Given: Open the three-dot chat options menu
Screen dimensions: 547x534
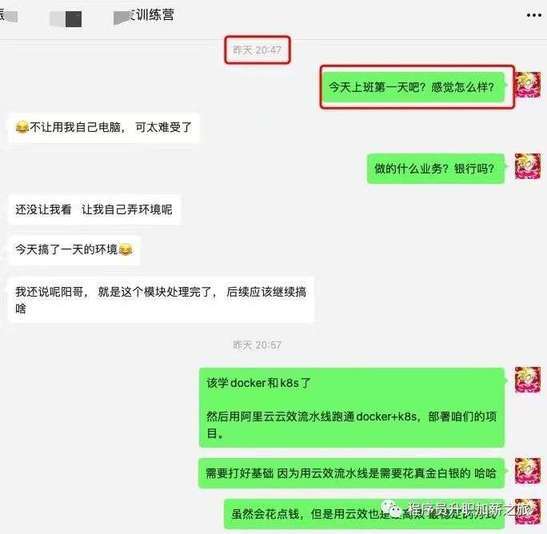Looking at the screenshot, I should click(534, 15).
